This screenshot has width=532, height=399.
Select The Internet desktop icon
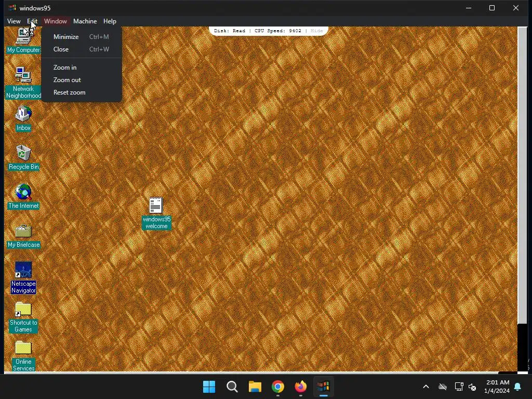pyautogui.click(x=23, y=196)
